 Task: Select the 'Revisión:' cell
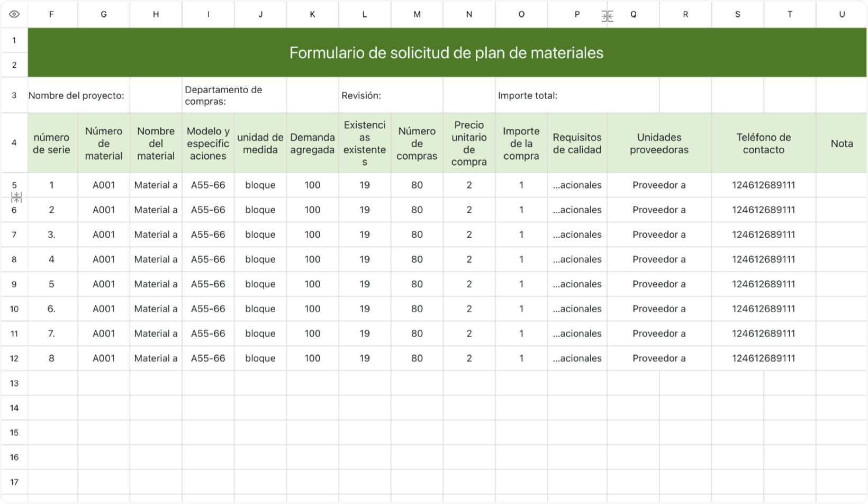pyautogui.click(x=391, y=95)
